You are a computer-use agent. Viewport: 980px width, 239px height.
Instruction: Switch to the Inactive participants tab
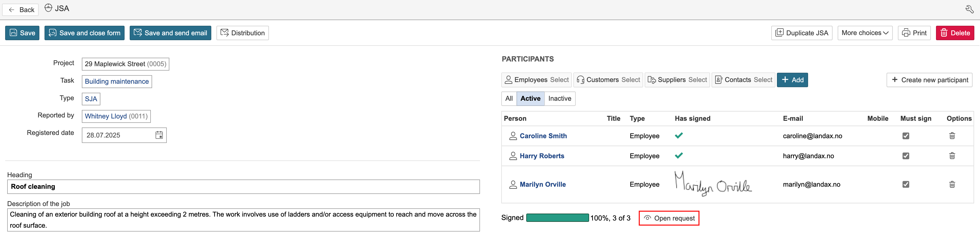click(x=559, y=99)
